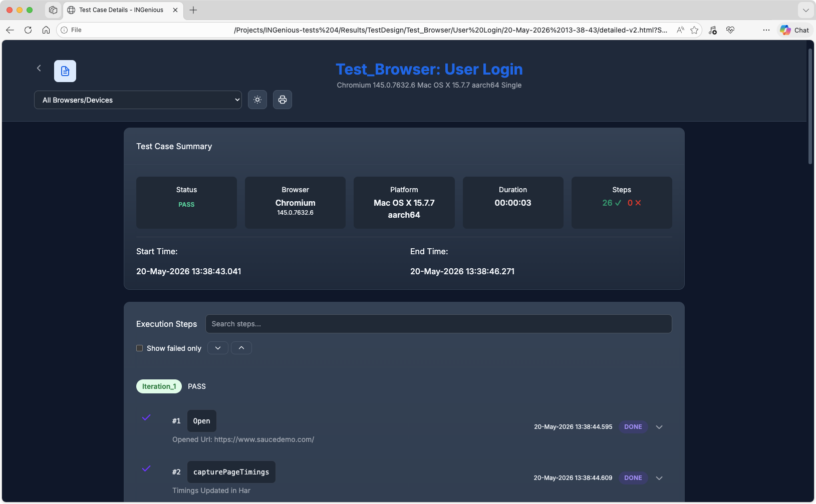Expand step #1 Open details chevron
The width and height of the screenshot is (816, 504).
click(659, 427)
